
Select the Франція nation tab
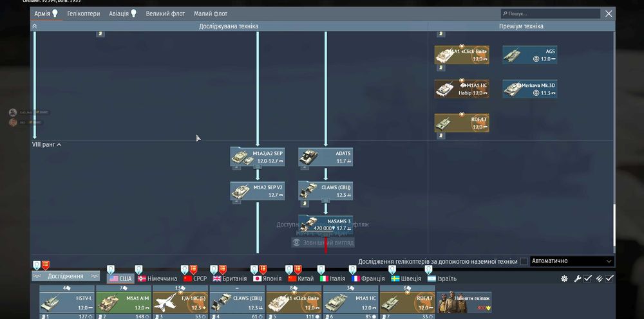[x=368, y=279]
